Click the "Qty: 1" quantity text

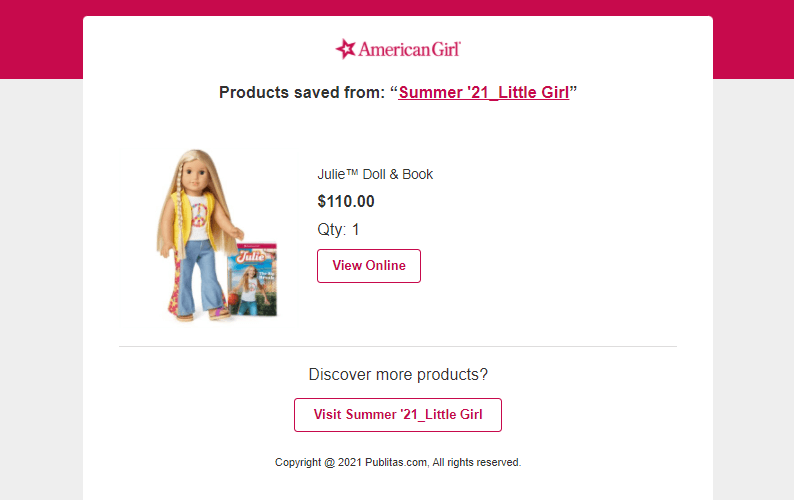(x=338, y=229)
